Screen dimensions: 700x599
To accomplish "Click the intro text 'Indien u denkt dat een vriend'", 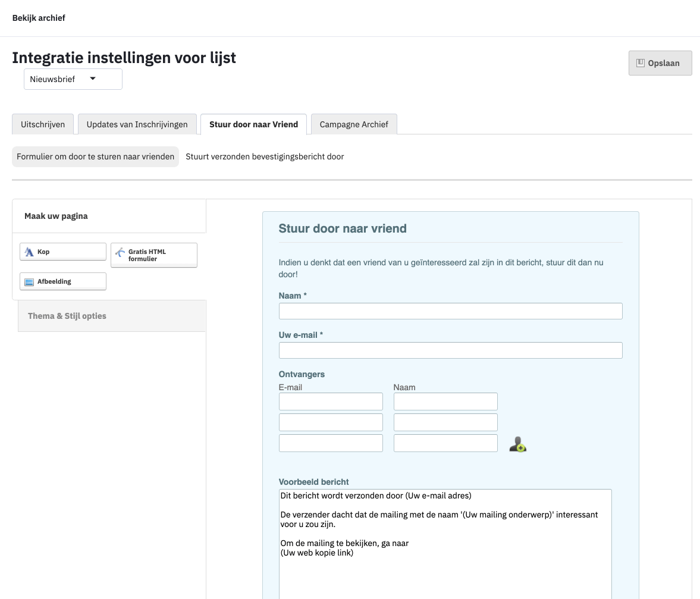I will pyautogui.click(x=441, y=268).
